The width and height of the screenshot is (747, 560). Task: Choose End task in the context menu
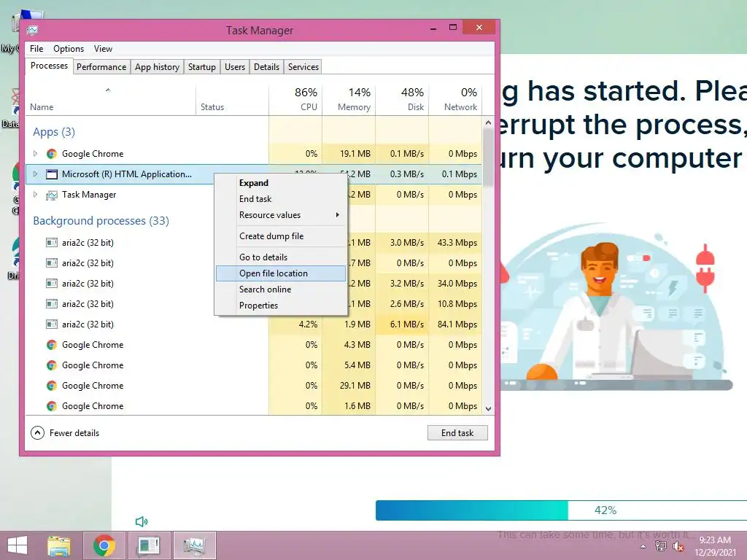point(281,199)
